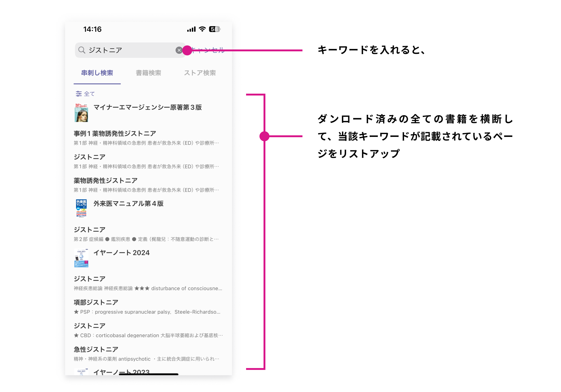Switch to the 書籍検索 tab

click(148, 73)
